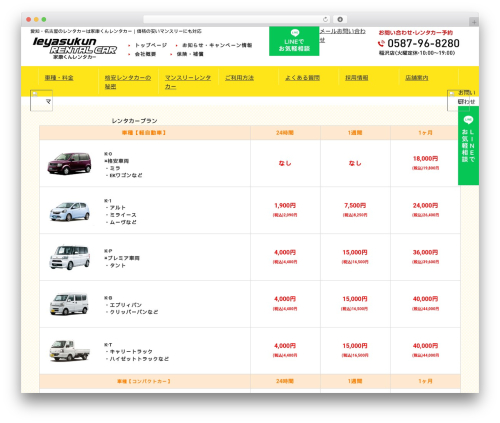Open the トップページ link

(x=151, y=45)
